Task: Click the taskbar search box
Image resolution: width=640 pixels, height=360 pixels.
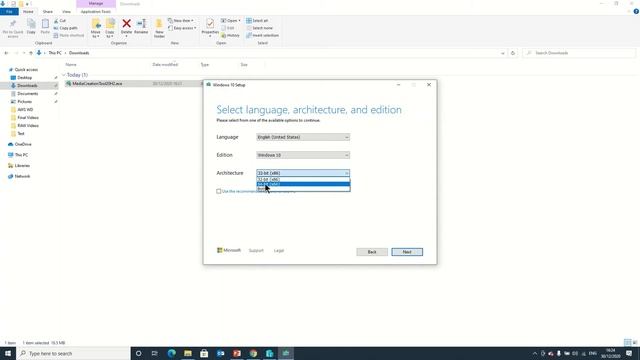Action: click(x=73, y=353)
